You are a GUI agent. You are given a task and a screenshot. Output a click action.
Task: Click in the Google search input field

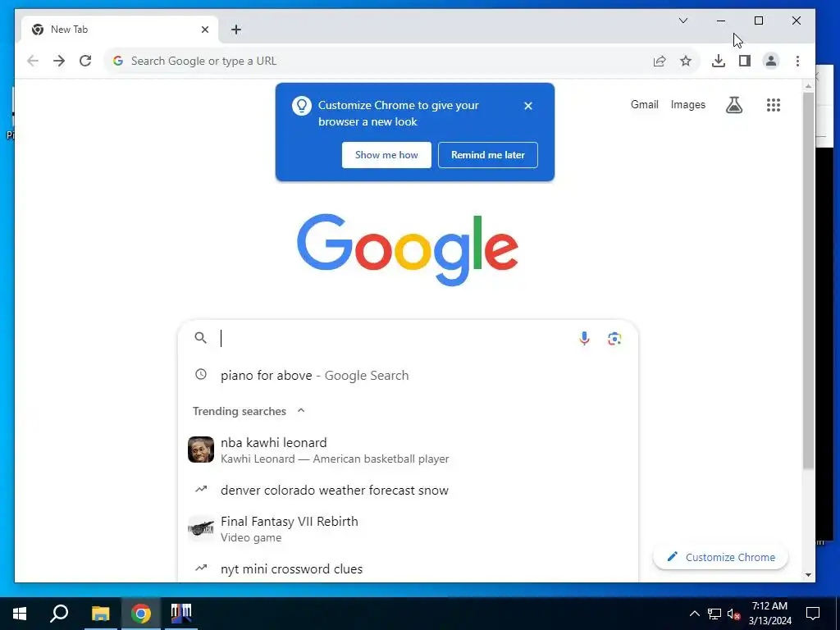click(395, 338)
